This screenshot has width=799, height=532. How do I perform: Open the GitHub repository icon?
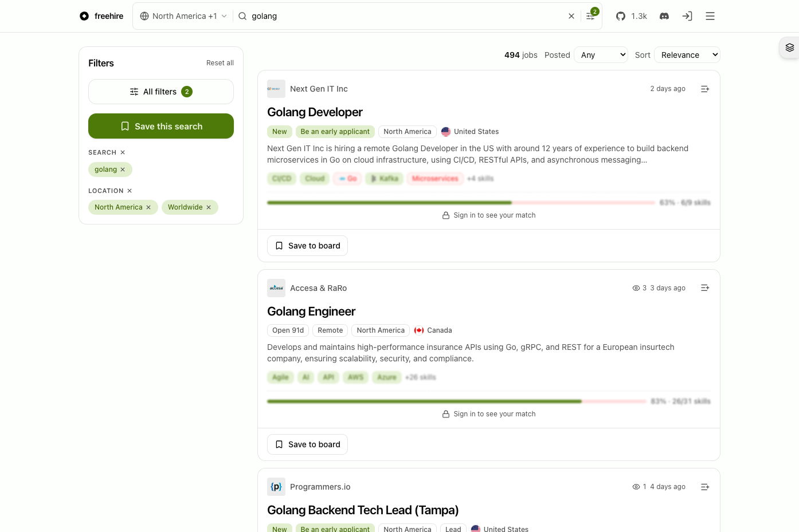coord(621,16)
